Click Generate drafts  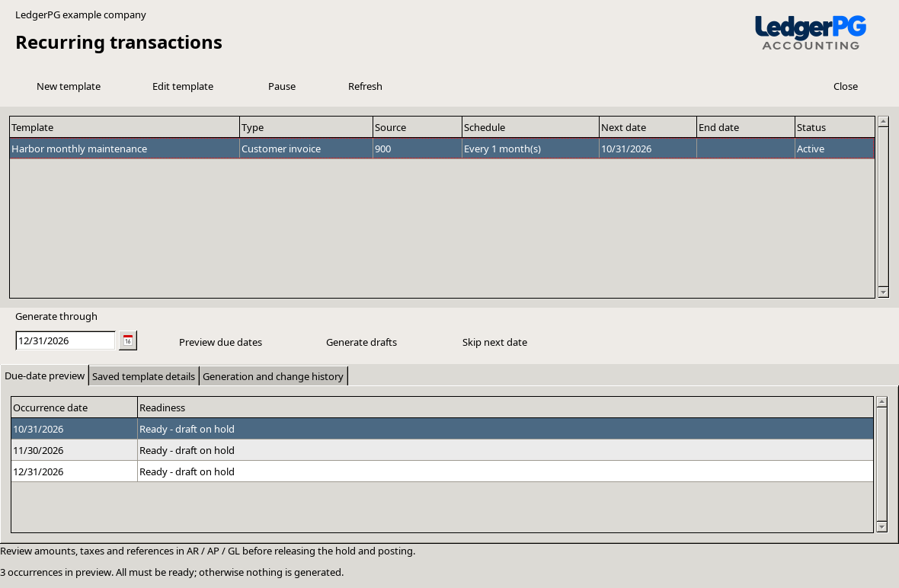[362, 342]
